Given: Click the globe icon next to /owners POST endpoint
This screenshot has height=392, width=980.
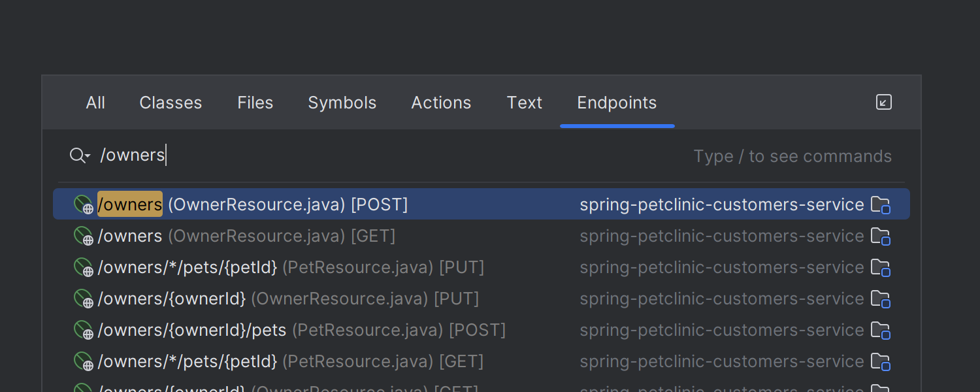Looking at the screenshot, I should pyautogui.click(x=83, y=203).
